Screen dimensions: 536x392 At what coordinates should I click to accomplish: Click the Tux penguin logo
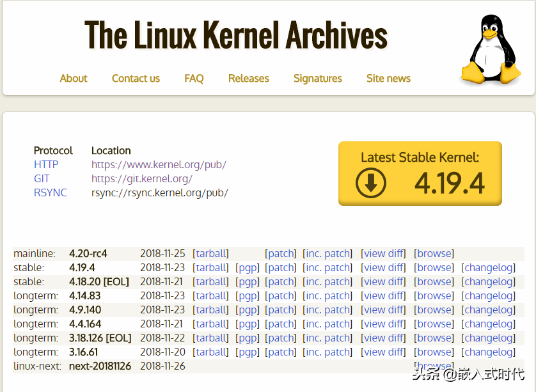click(x=491, y=49)
